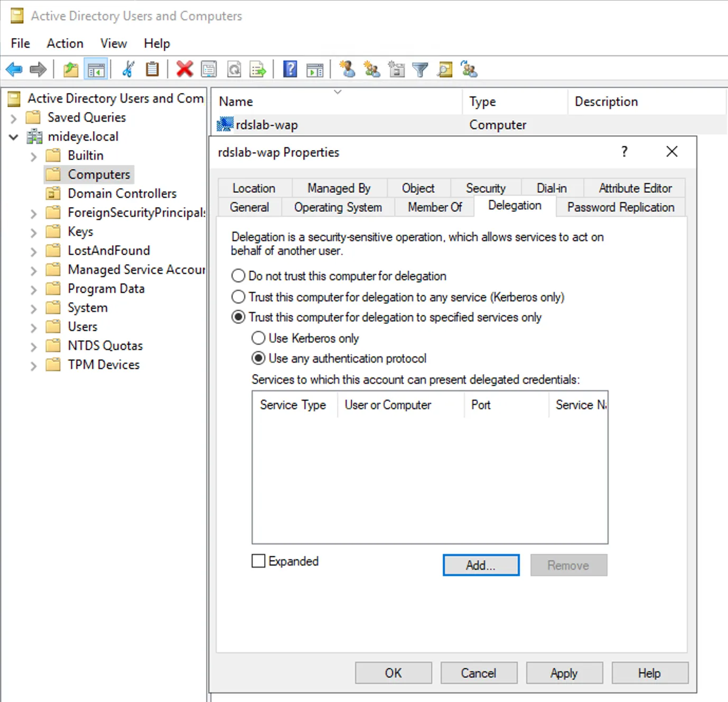The height and width of the screenshot is (702, 728).
Task: Expand the TPM Devices container
Action: 33,364
